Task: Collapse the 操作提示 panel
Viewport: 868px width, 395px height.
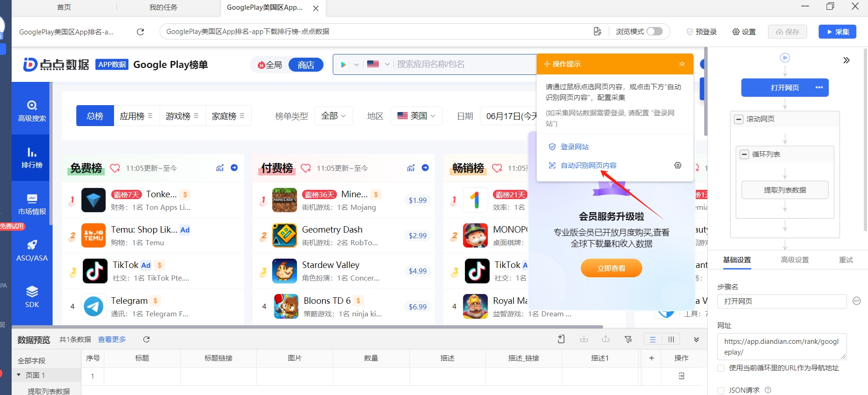Action: pos(682,64)
